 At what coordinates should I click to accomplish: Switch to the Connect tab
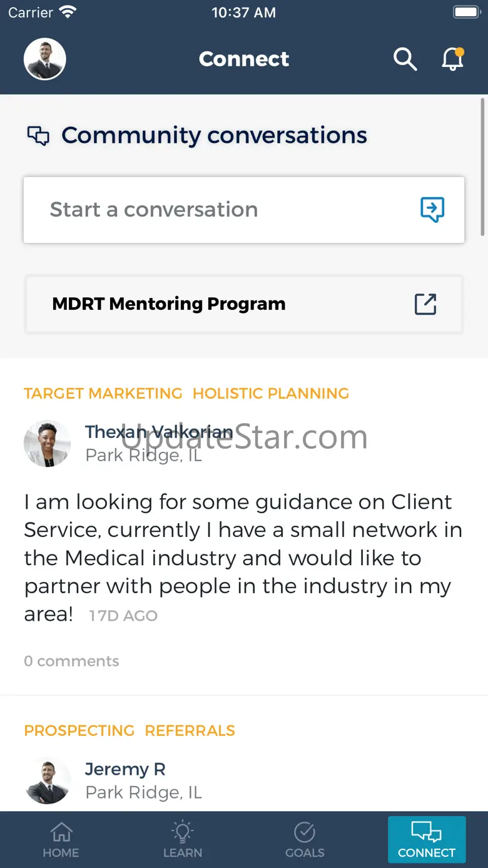point(427,840)
